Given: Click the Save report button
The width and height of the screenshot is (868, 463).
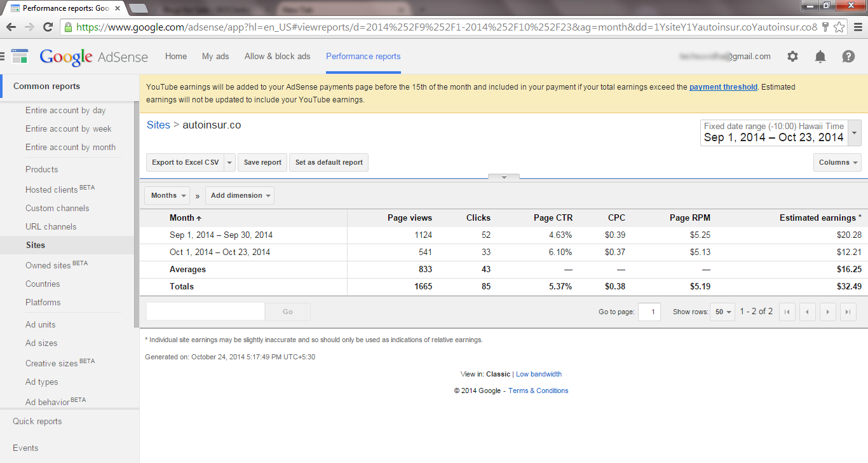Looking at the screenshot, I should [x=262, y=162].
